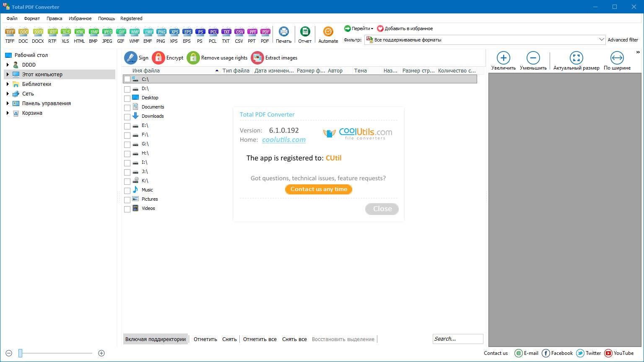Click the PS format icon
The width and height of the screenshot is (644, 362).
[200, 35]
